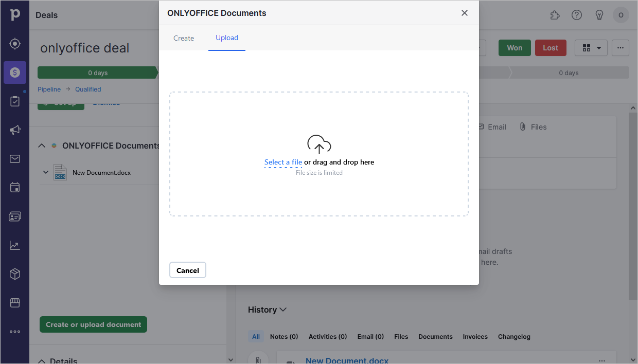
Task: Attach a file using the Files paperclip icon
Action: [x=523, y=126]
